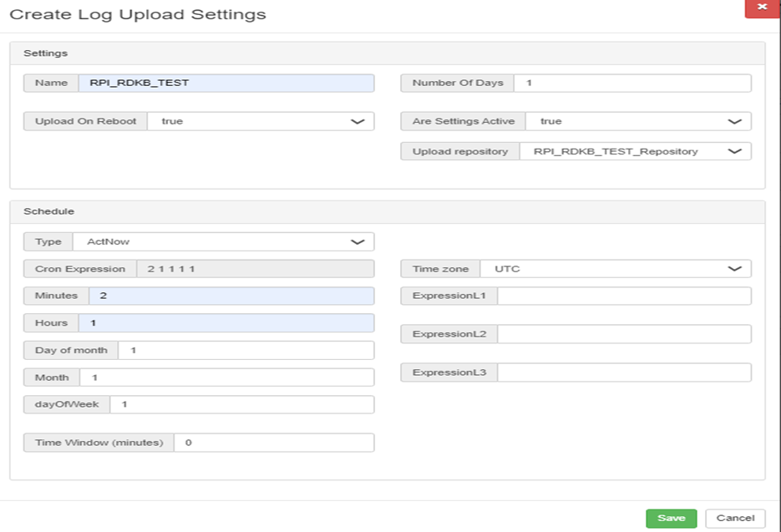This screenshot has width=781, height=532.
Task: Click the Month input field
Action: tap(226, 377)
